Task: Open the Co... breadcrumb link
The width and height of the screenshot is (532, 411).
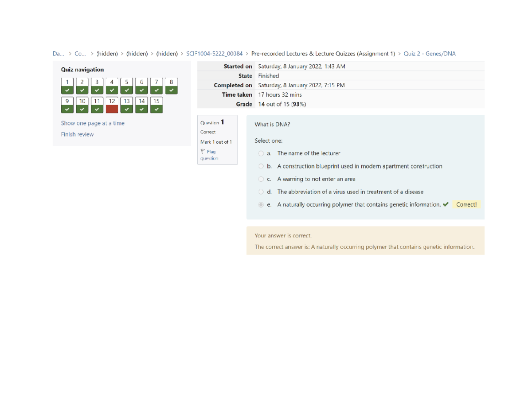Action: [x=80, y=54]
